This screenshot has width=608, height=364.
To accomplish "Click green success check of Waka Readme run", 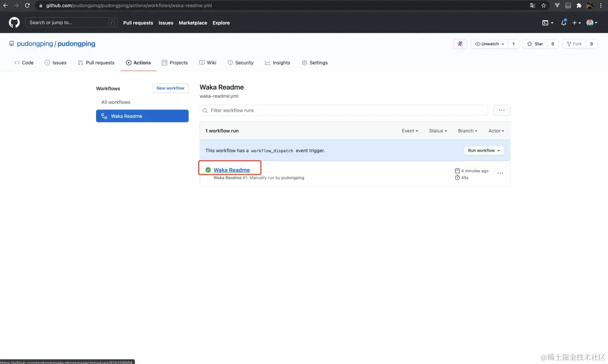I will click(x=208, y=170).
